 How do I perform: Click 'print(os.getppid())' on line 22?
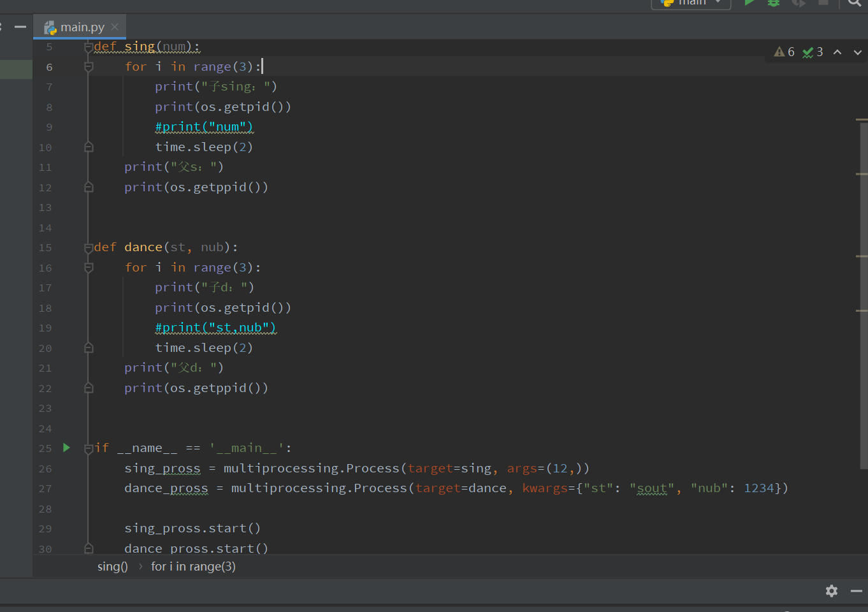click(196, 388)
